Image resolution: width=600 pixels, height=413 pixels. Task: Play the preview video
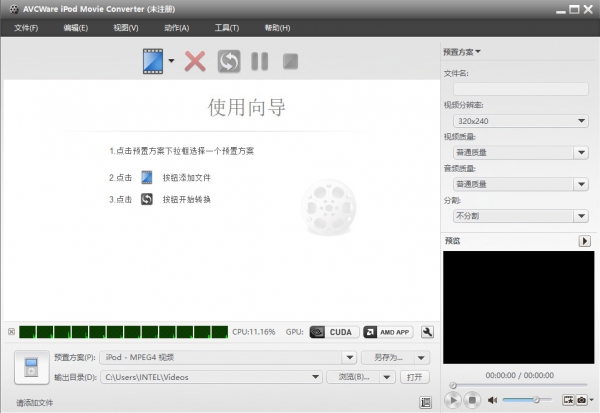[x=453, y=400]
